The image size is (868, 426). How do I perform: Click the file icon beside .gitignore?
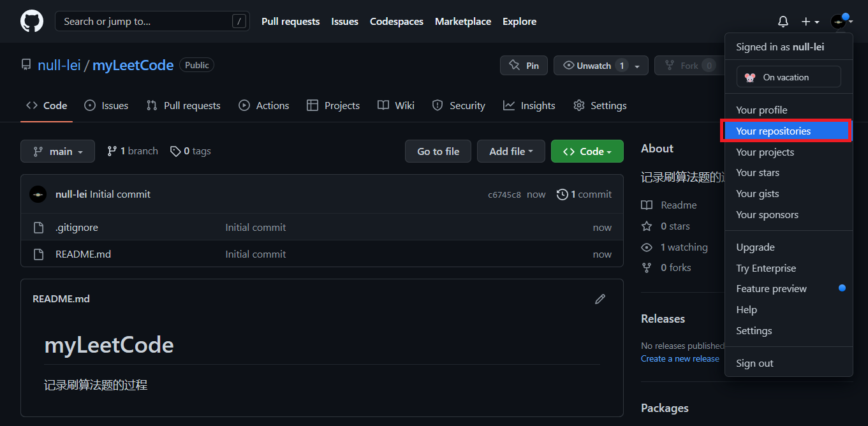click(x=38, y=228)
